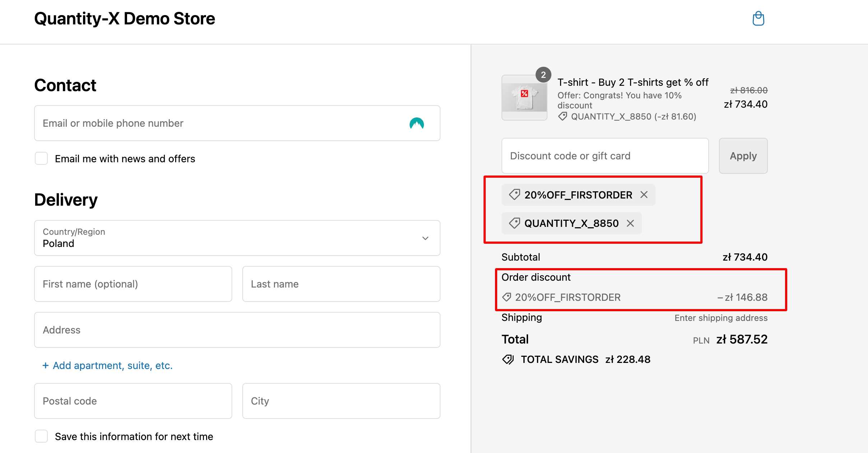Click the T-shirt product thumbnail
The height and width of the screenshot is (453, 868).
pos(524,98)
